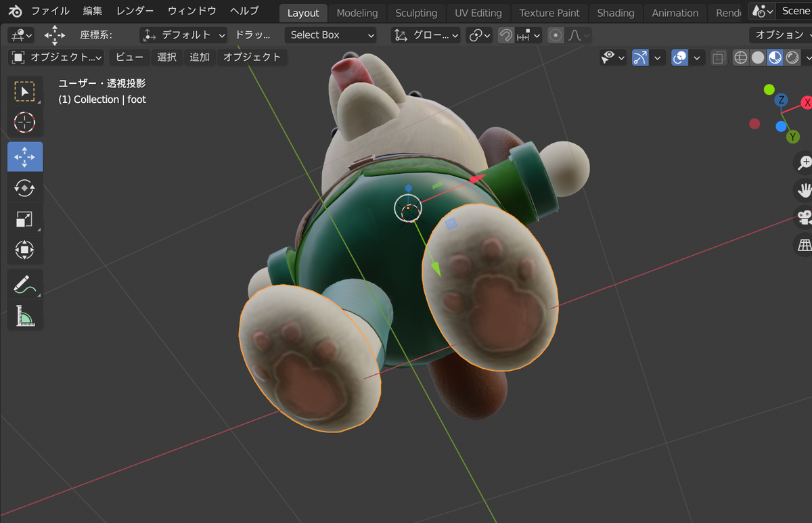Open the レンダー menu
812x523 pixels.
coord(135,12)
